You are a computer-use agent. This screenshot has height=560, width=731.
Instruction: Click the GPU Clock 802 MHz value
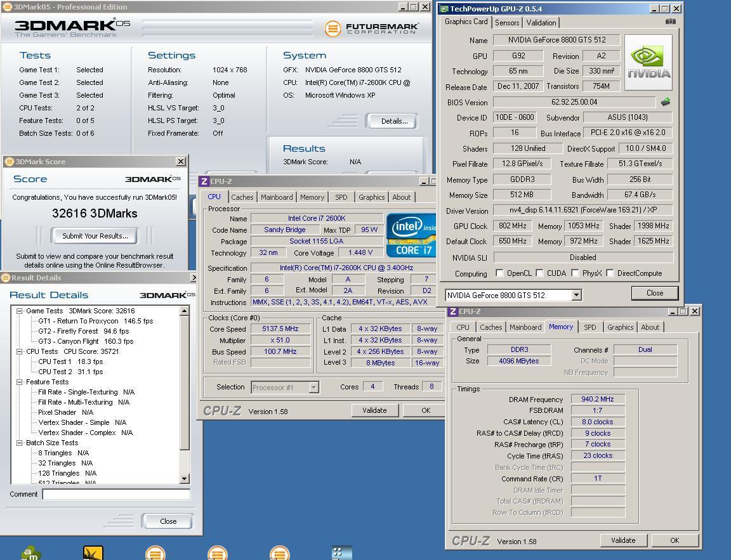[512, 226]
